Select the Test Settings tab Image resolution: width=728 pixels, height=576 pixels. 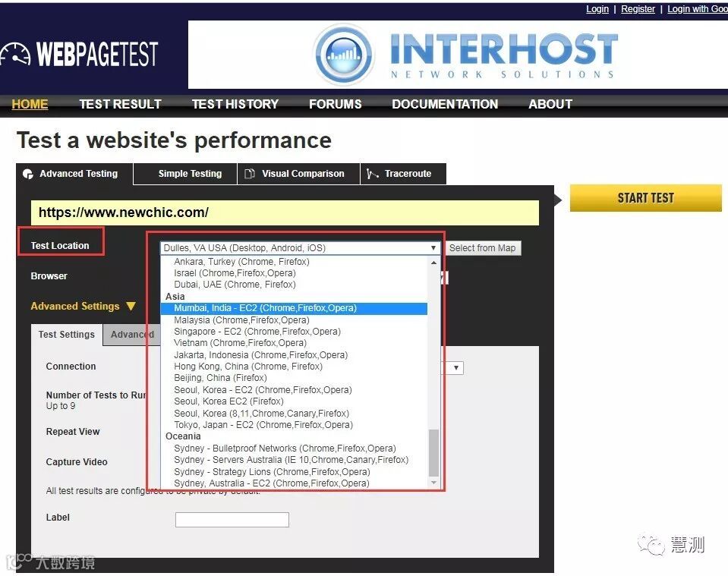click(66, 335)
